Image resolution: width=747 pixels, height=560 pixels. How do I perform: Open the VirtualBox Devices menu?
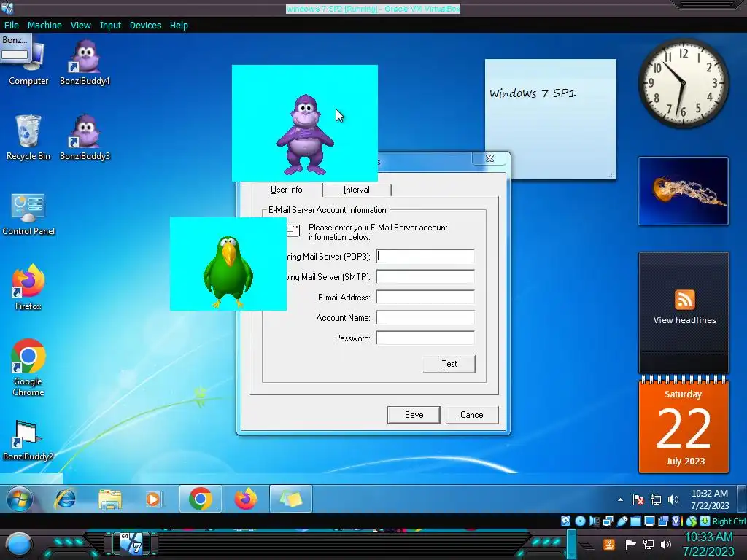click(145, 26)
